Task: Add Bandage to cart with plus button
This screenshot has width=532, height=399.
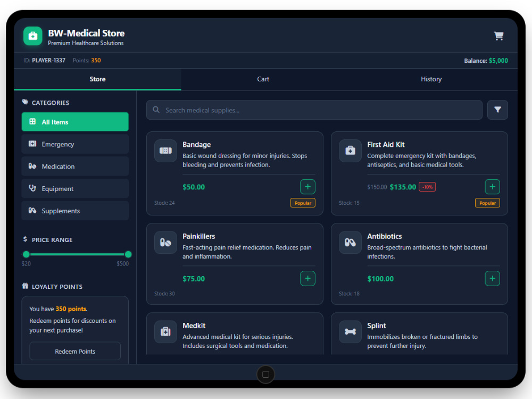Action: click(307, 187)
